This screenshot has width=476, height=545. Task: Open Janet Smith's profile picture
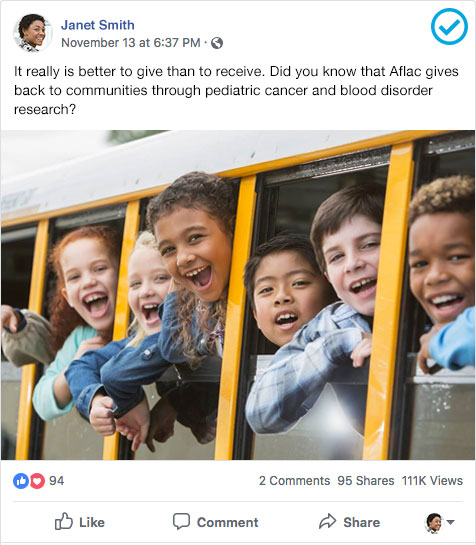[32, 33]
